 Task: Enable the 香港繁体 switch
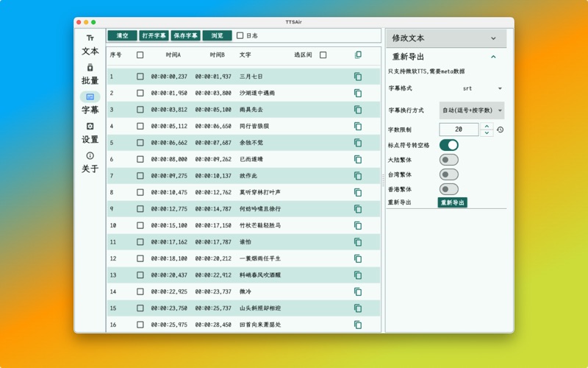click(449, 189)
